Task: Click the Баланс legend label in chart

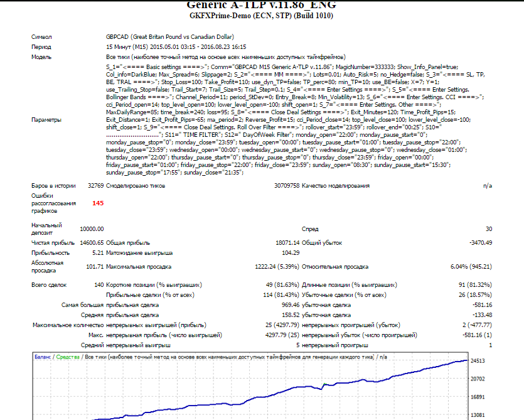Action: [x=43, y=357]
